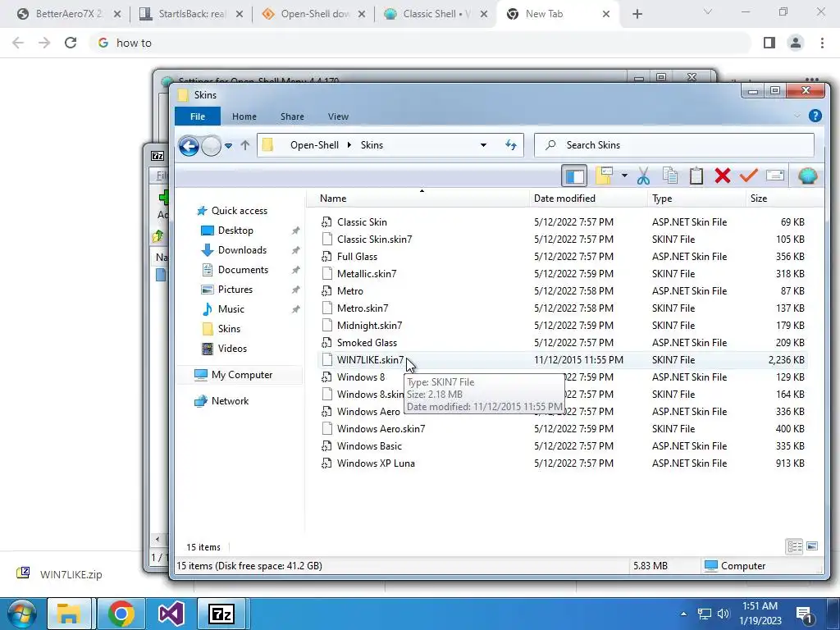Click the Copy toolbar icon
Screen dimensions: 840x630
click(x=670, y=176)
